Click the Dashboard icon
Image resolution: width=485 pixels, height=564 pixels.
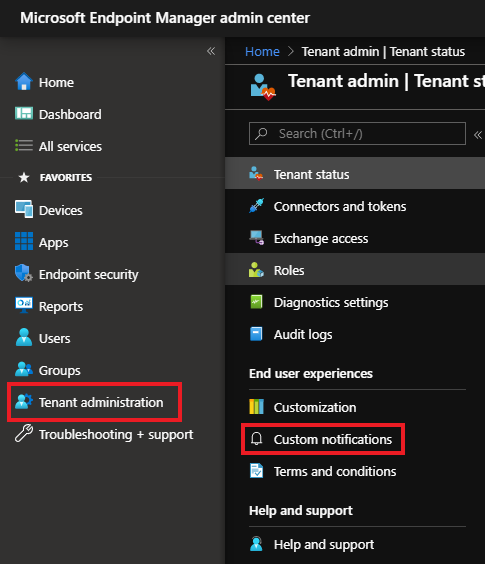pos(24,113)
